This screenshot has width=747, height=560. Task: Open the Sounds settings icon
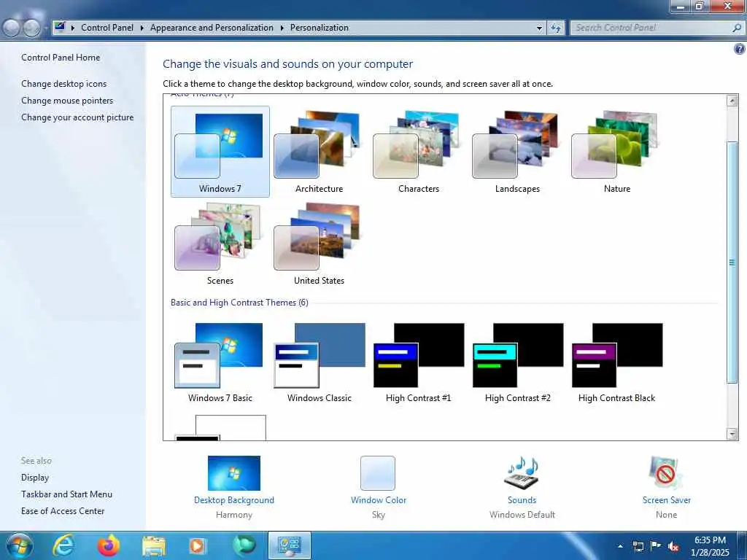[x=522, y=472]
